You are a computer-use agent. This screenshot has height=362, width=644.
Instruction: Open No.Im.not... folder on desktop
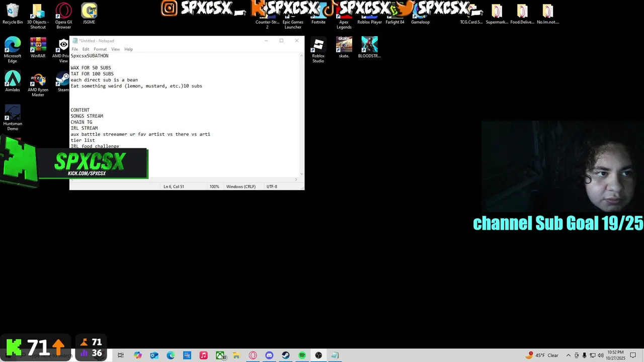[548, 14]
